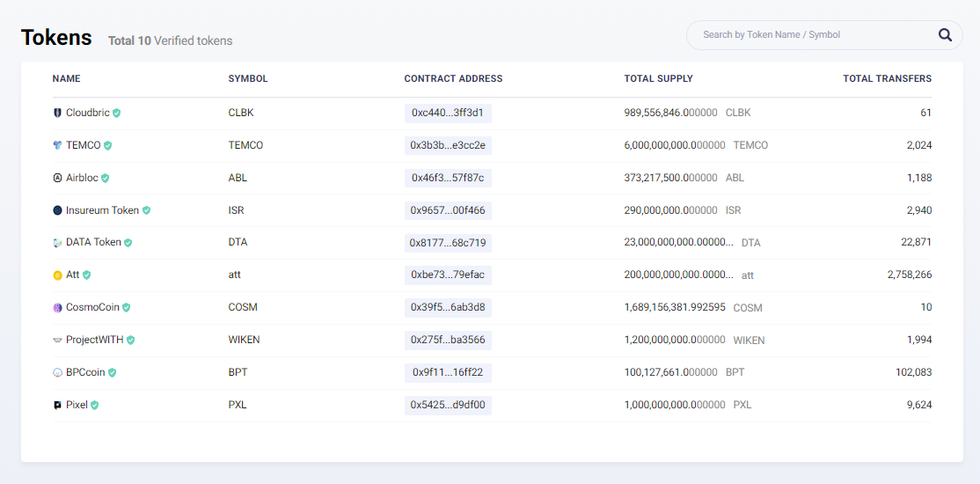
Task: Click contract address 0x39f5...6ab3d8
Action: click(x=448, y=308)
